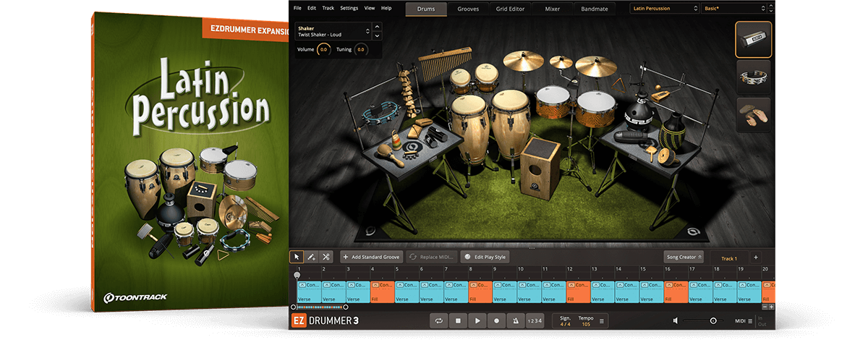Select the pencil draw tool
This screenshot has height=353, width=868.
[311, 257]
